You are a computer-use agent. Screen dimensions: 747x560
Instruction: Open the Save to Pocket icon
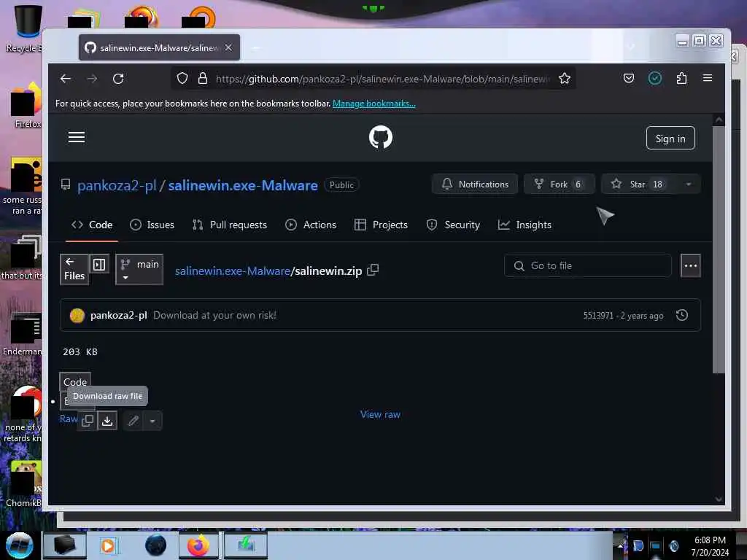click(x=628, y=78)
